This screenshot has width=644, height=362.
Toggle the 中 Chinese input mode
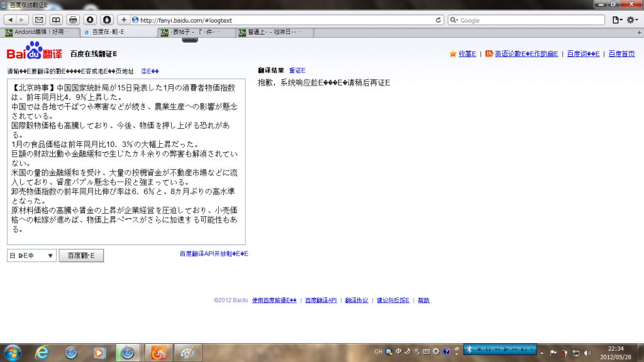click(x=398, y=351)
